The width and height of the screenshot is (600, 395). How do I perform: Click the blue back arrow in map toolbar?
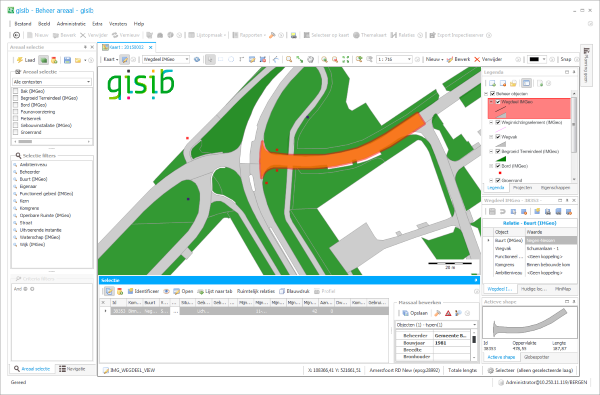coord(276,59)
